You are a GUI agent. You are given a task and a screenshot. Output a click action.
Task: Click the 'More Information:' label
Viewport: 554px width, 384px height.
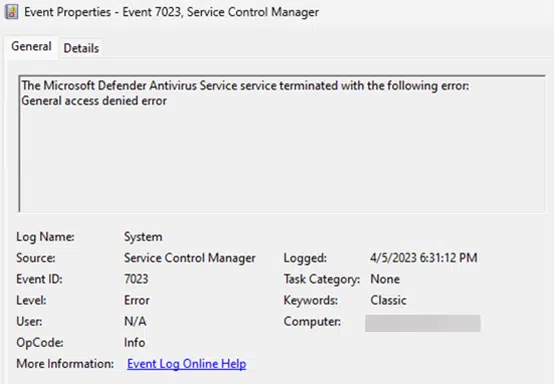[x=65, y=364]
